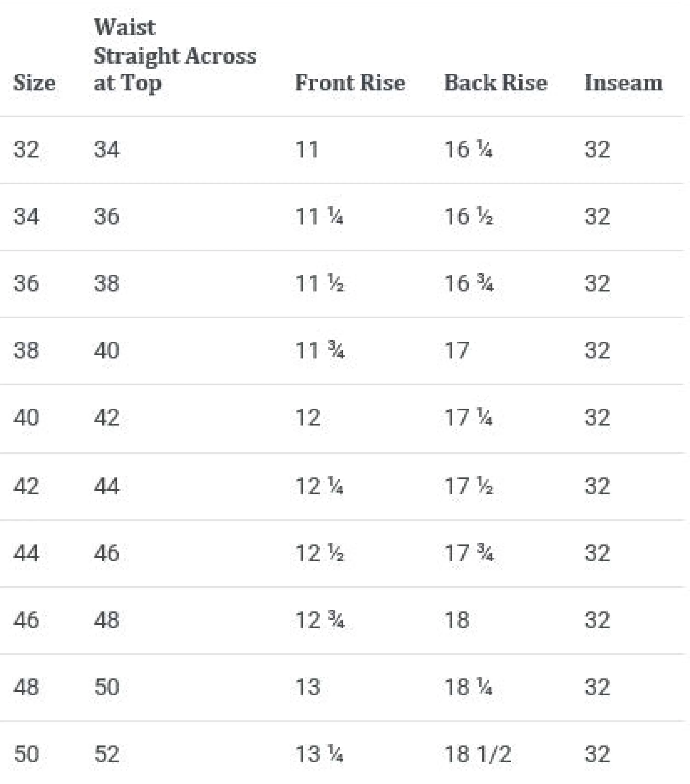The image size is (690, 784).
Task: Click the size 32 row's waist value 34
Action: pos(107,149)
